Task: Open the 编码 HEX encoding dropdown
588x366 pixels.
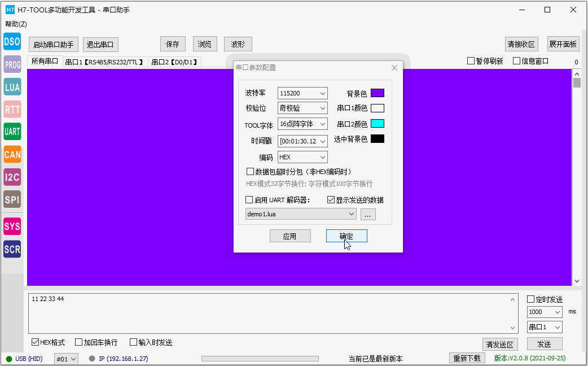Action: click(x=302, y=157)
